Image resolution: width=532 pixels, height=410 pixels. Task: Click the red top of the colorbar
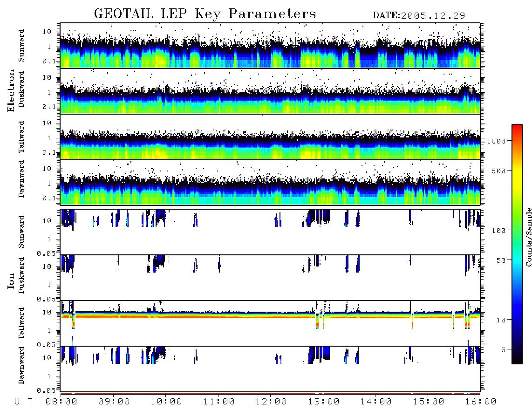click(517, 128)
